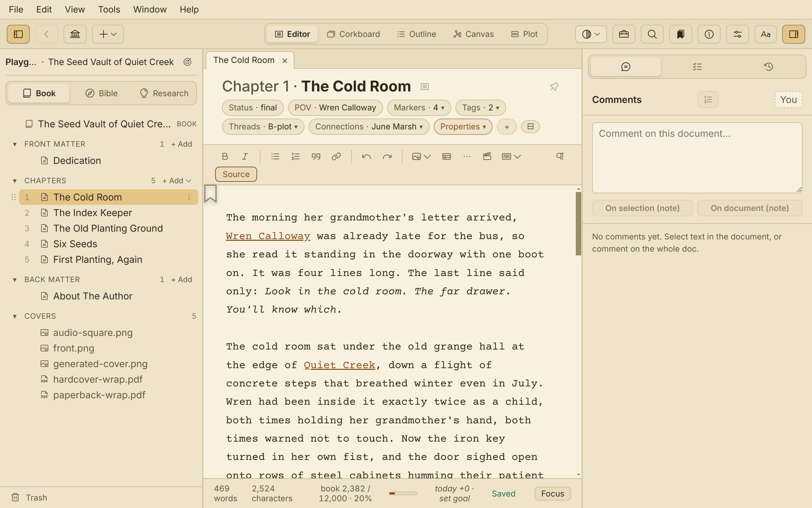Open the search magnifier icon

tap(652, 34)
